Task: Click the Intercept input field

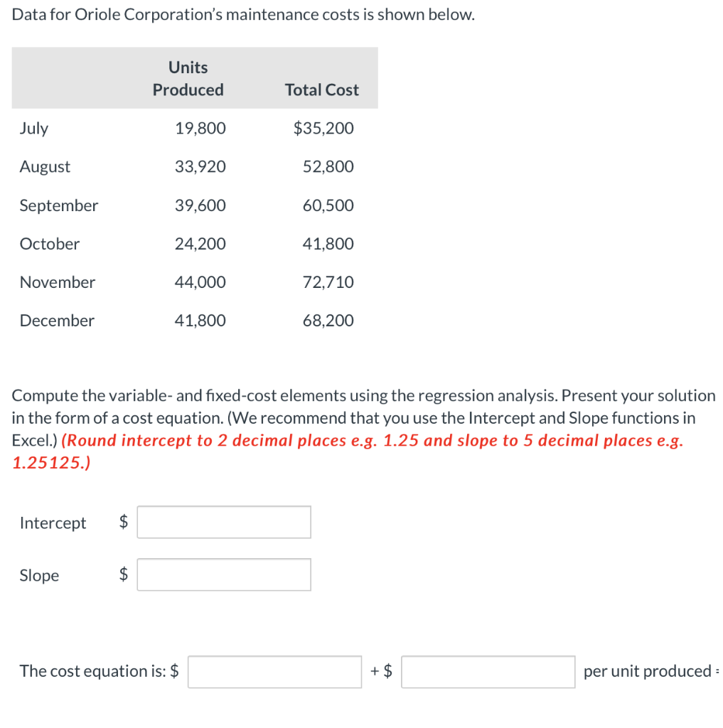Action: click(x=223, y=522)
